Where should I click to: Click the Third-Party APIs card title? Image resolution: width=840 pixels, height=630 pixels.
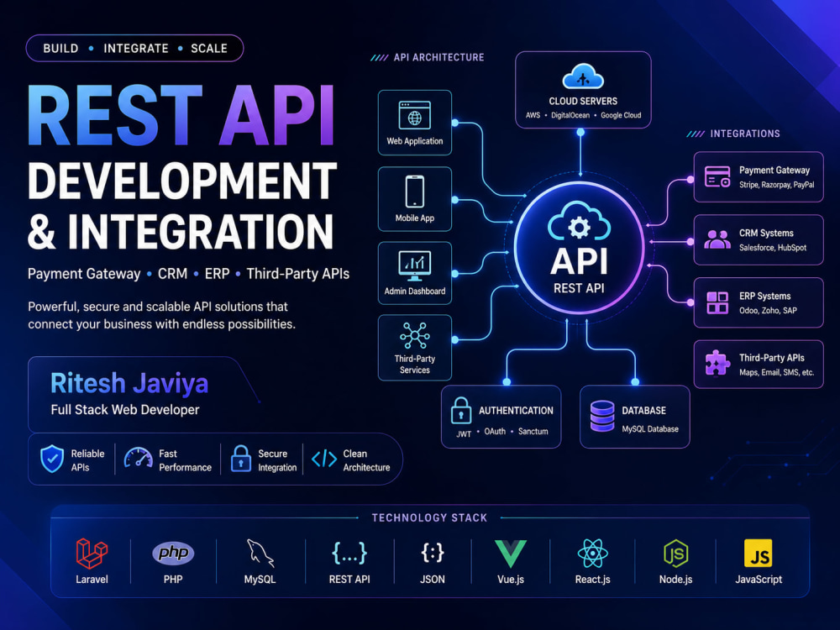pos(771,358)
